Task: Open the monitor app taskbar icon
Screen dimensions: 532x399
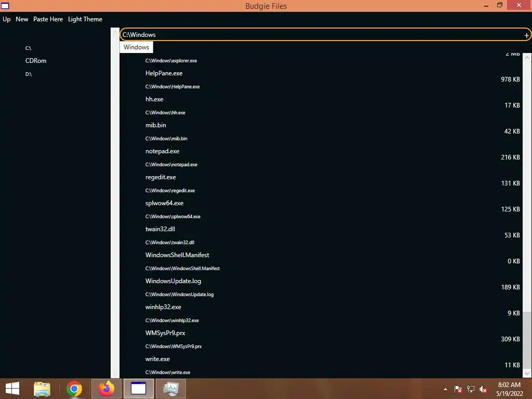Action: click(171, 389)
